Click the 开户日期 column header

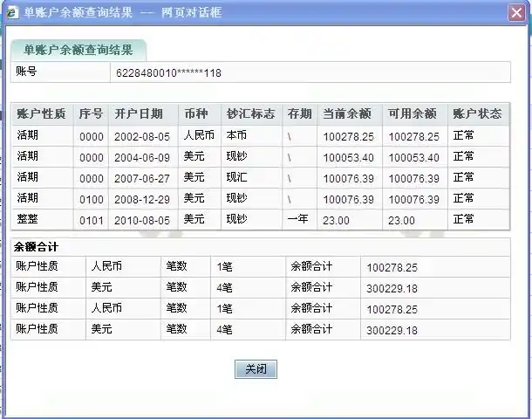pyautogui.click(x=139, y=113)
